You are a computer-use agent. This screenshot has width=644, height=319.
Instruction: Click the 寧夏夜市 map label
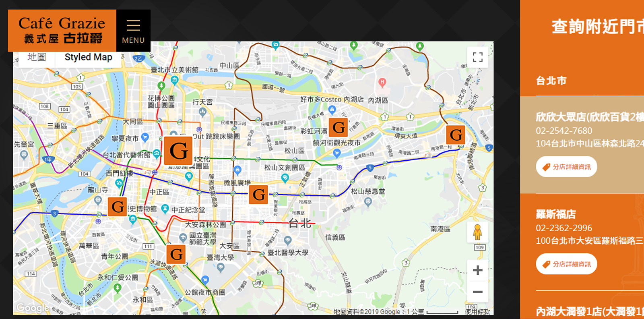coord(125,139)
